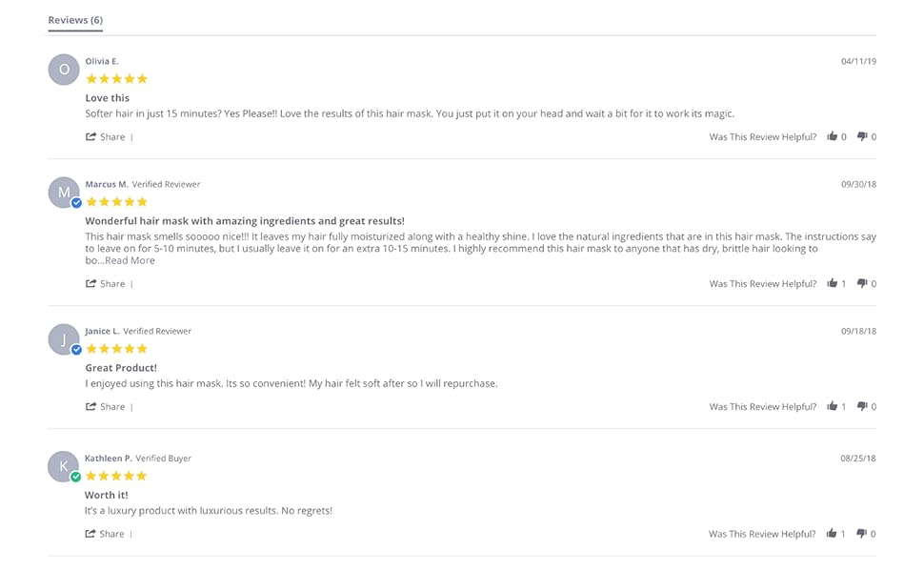Click the verified checkmark badge beside Marcus M.
Viewport: 924px width, 572px height.
[x=77, y=202]
